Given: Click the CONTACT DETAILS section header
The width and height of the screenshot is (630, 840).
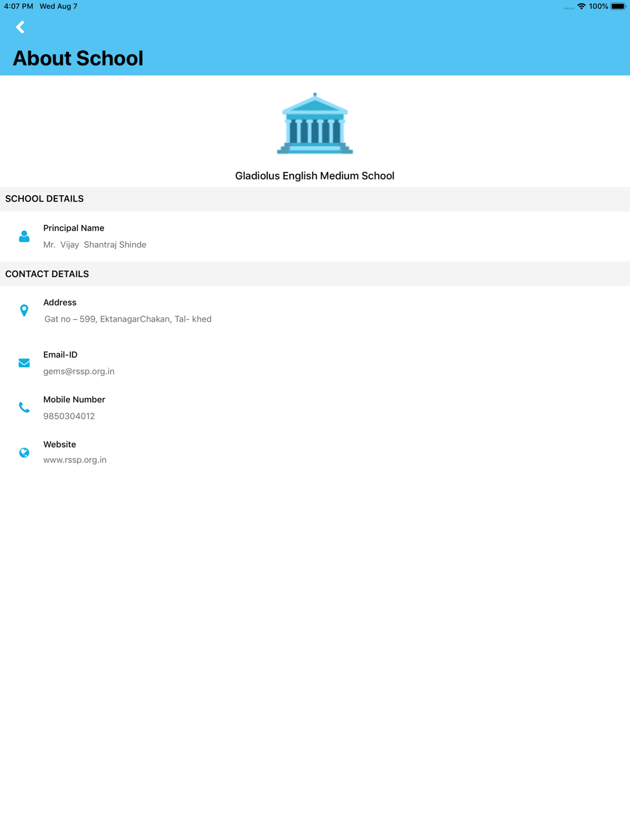Looking at the screenshot, I should click(47, 274).
